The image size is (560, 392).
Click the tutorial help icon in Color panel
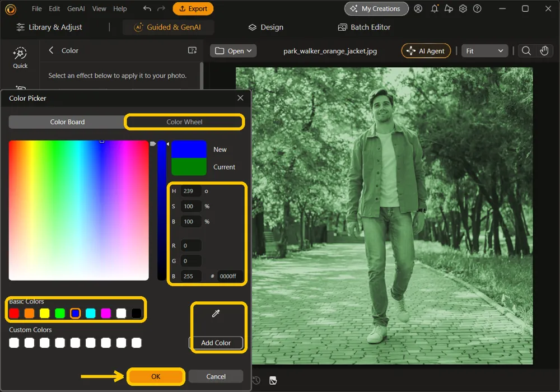pos(192,50)
